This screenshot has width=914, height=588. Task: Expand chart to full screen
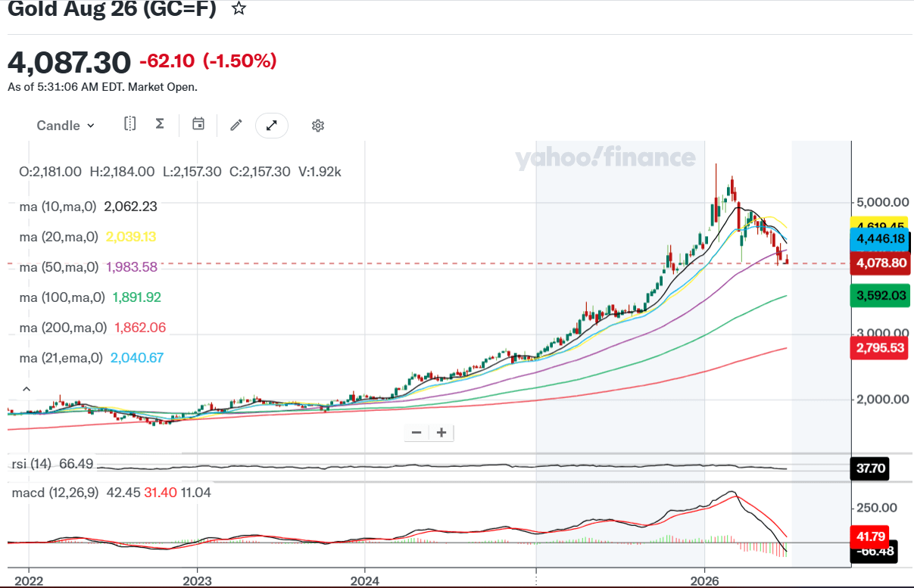(272, 125)
